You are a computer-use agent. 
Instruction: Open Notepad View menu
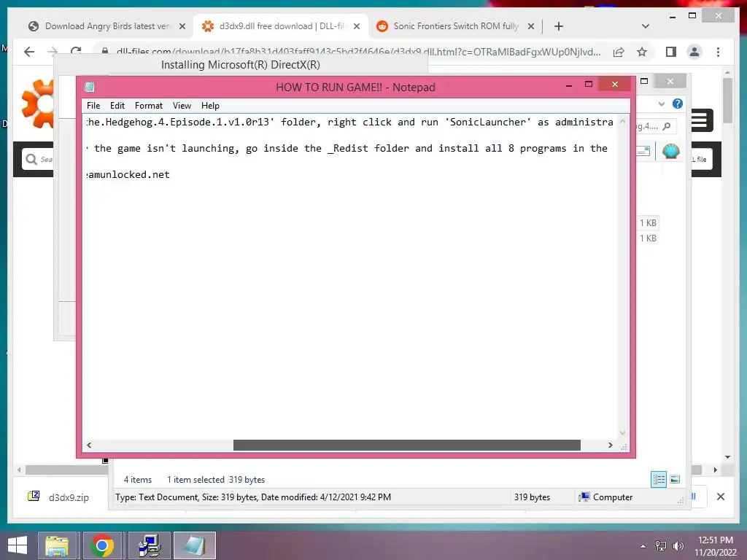pyautogui.click(x=182, y=106)
